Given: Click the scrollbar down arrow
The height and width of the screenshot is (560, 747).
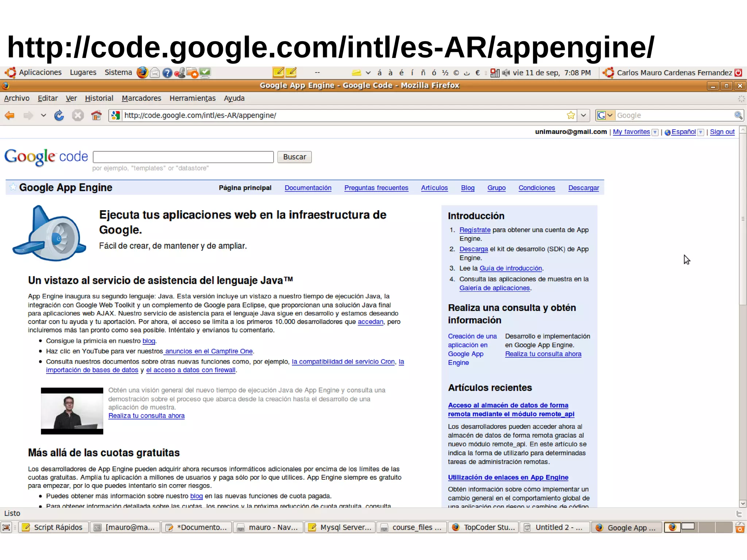Looking at the screenshot, I should [743, 503].
